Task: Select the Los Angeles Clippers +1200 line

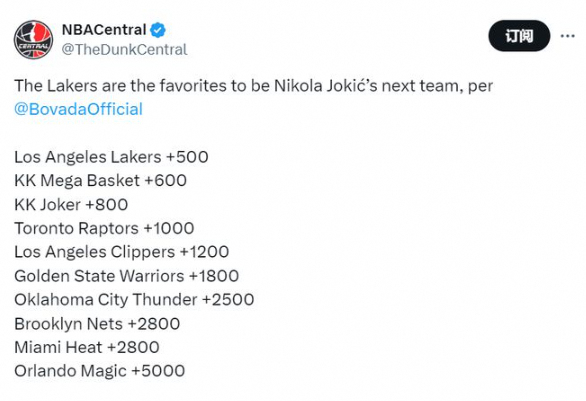Action: point(122,252)
